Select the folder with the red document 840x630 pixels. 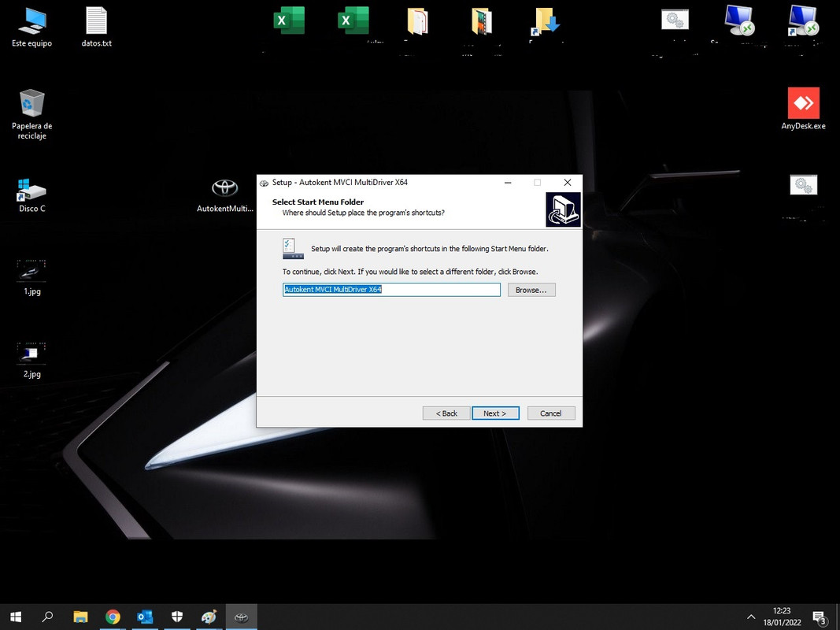pyautogui.click(x=417, y=21)
